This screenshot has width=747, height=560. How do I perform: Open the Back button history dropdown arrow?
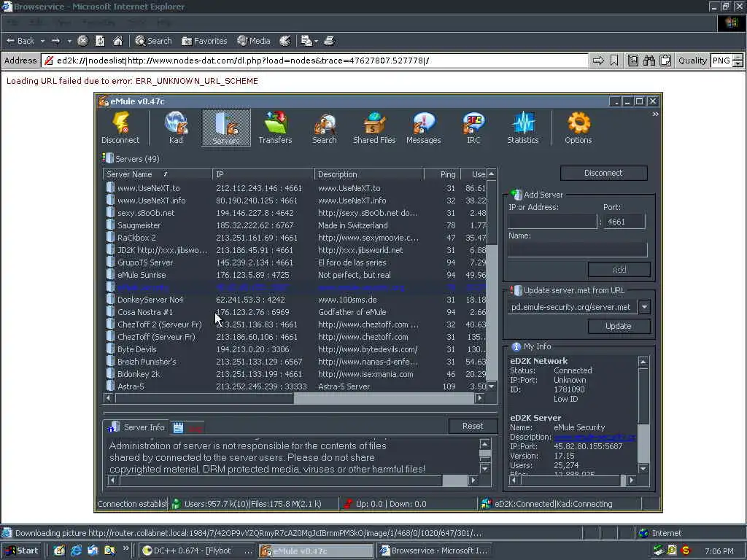tap(42, 41)
